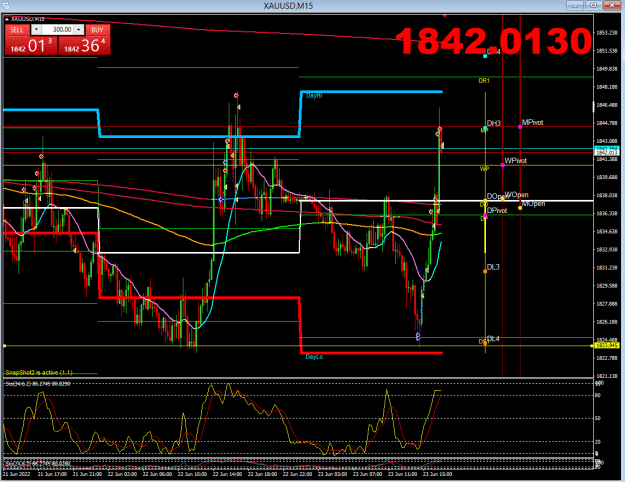Viewport: 625px width, 482px height.
Task: Click the 22 Jun 14:00 time label
Action: tap(227, 474)
